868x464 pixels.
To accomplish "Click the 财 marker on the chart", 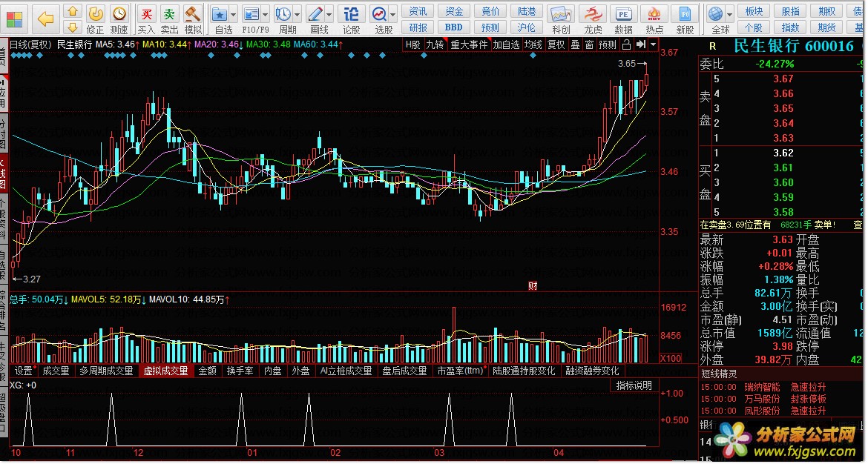I will (x=533, y=285).
